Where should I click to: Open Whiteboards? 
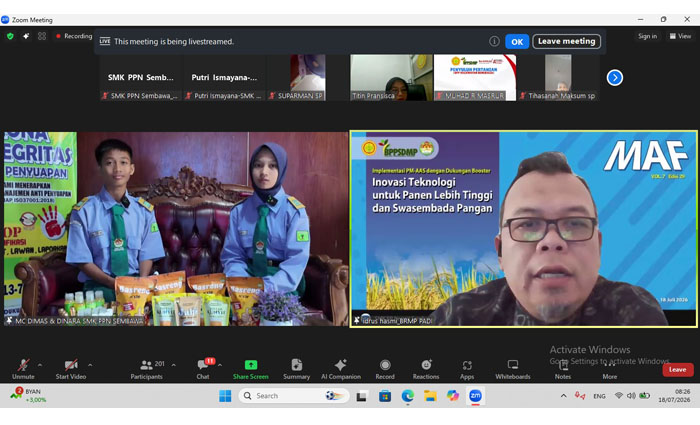coord(513,369)
